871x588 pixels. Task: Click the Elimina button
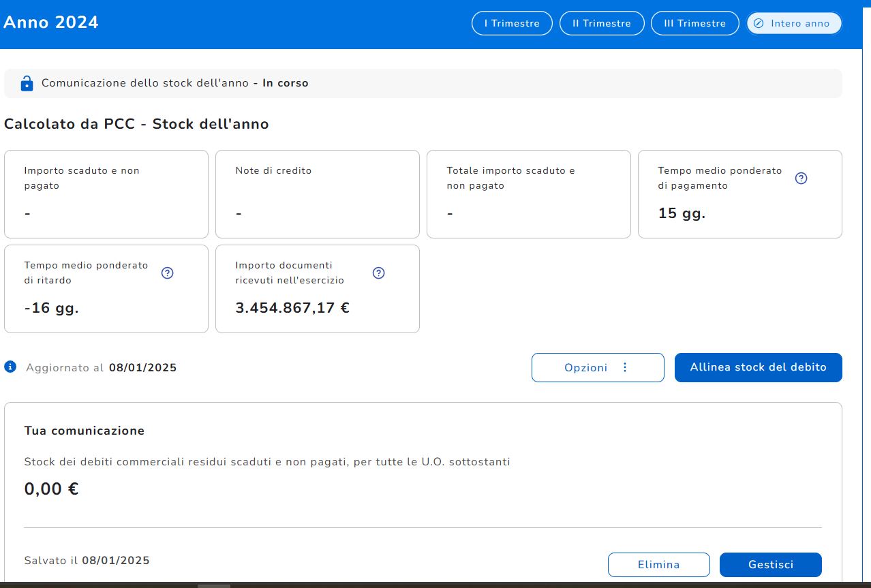[x=658, y=565]
